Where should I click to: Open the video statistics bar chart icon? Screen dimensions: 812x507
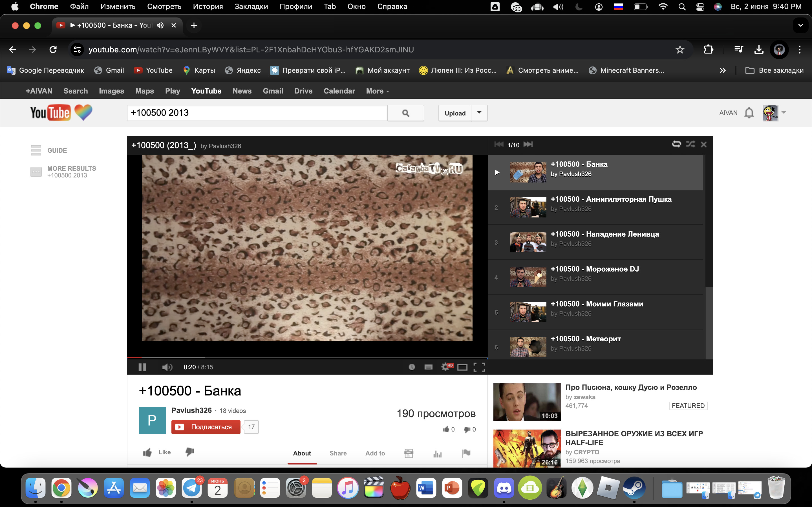[x=437, y=454]
